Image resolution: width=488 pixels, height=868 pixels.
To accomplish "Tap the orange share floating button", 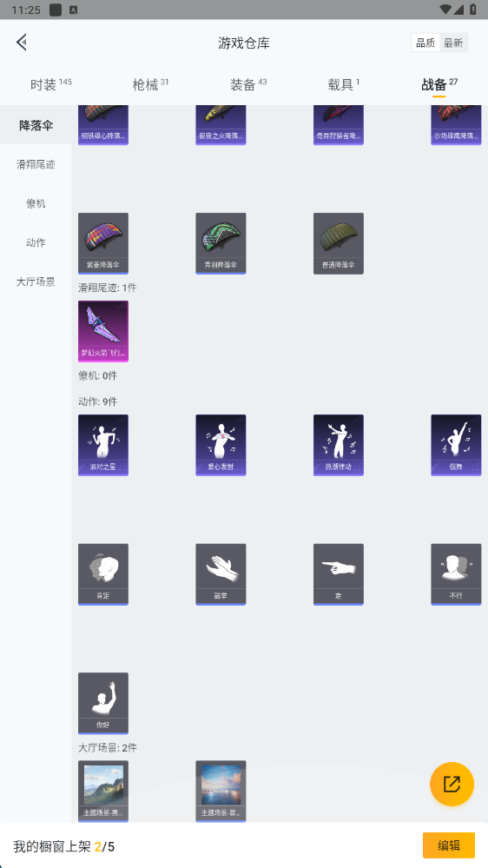I will tap(452, 785).
